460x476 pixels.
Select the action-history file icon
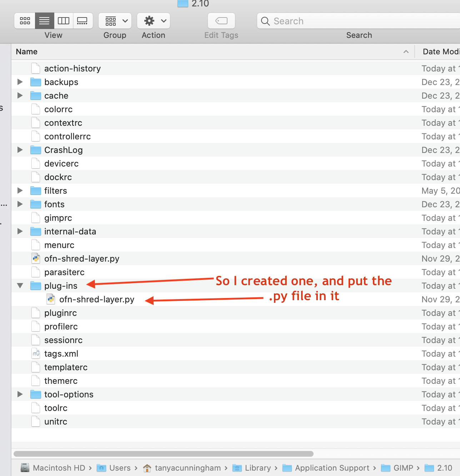pos(36,68)
